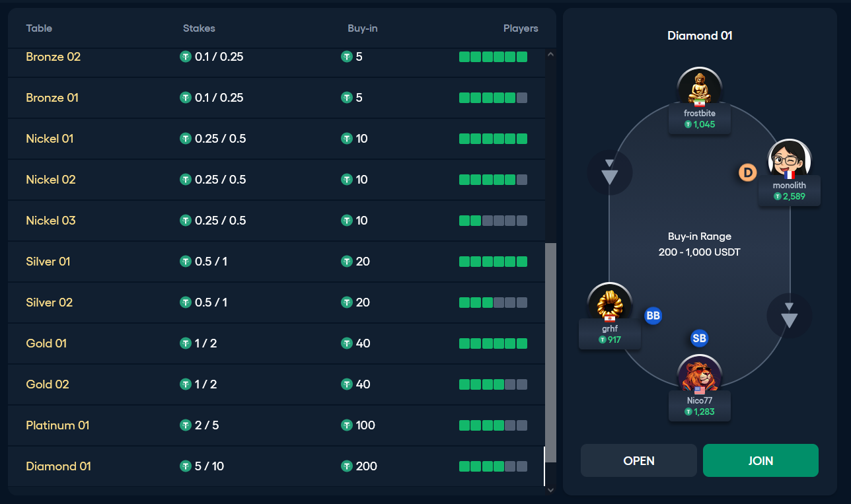Take the empty seat below monolith

click(789, 316)
